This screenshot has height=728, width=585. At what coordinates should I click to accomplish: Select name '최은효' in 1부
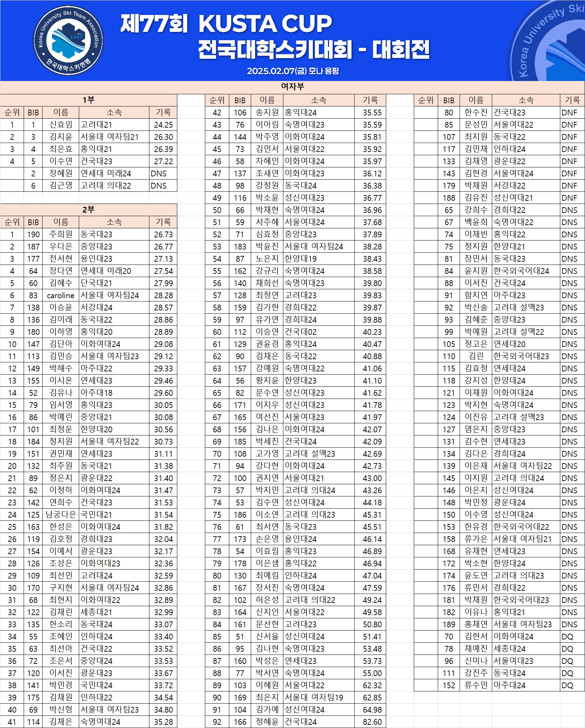[x=61, y=149]
